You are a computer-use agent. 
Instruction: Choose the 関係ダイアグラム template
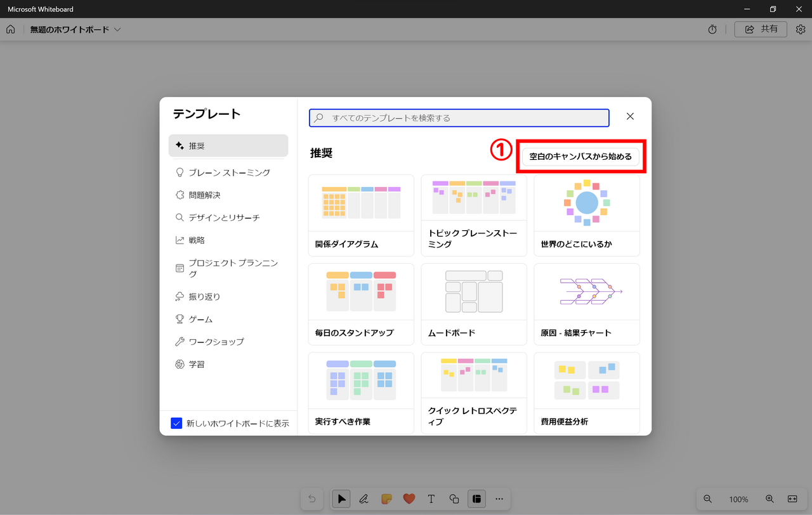tap(361, 216)
